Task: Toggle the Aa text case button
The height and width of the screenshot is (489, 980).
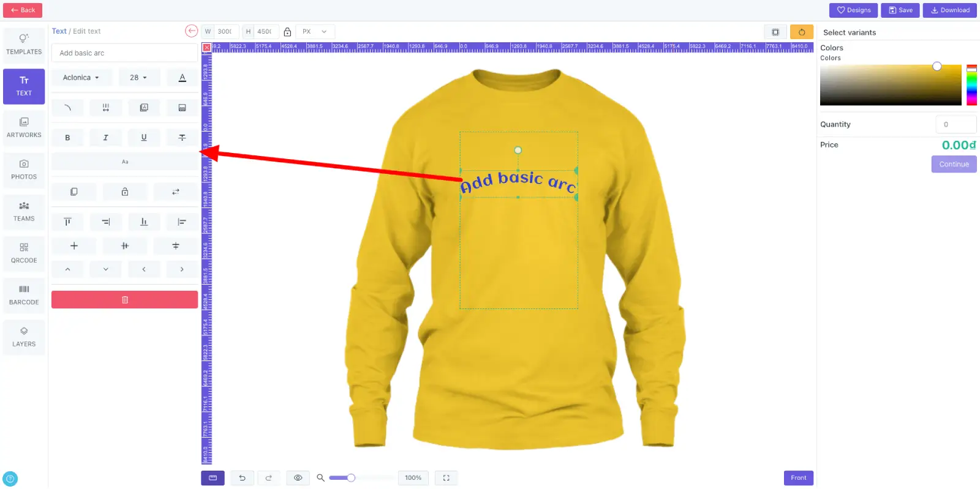Action: tap(124, 162)
